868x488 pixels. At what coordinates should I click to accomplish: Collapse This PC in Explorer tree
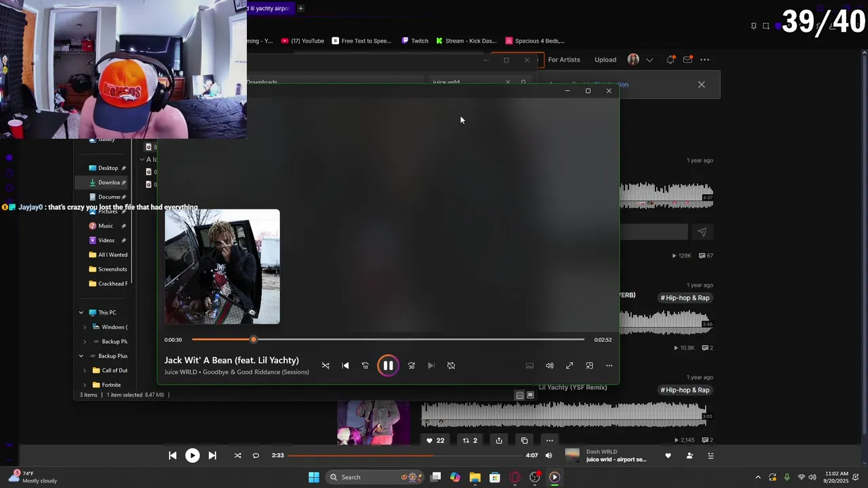tap(81, 312)
